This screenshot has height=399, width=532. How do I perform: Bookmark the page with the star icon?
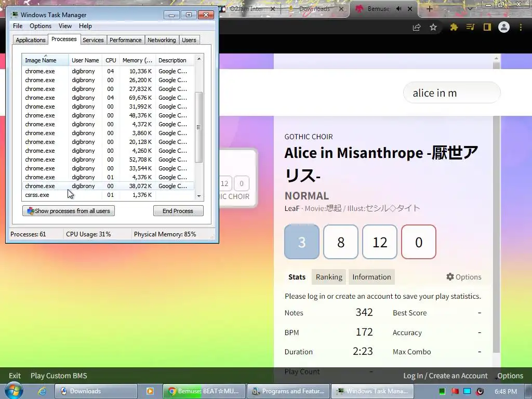pyautogui.click(x=433, y=27)
